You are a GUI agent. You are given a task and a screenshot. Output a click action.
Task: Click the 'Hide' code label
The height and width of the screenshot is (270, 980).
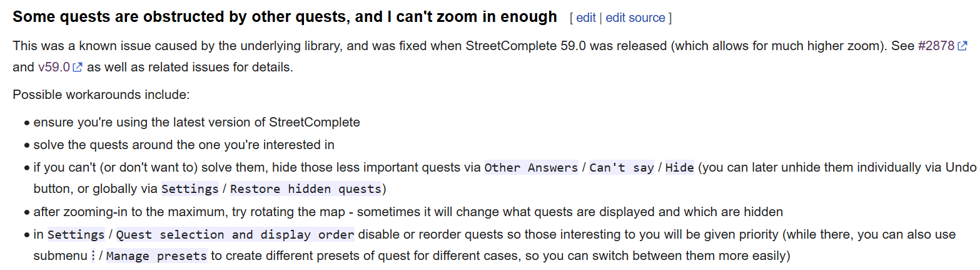click(x=679, y=168)
